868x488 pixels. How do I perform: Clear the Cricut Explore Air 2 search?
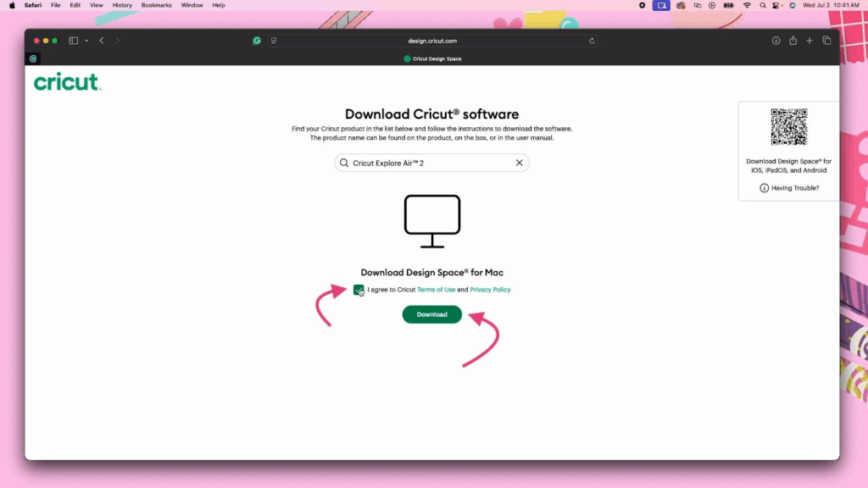520,163
